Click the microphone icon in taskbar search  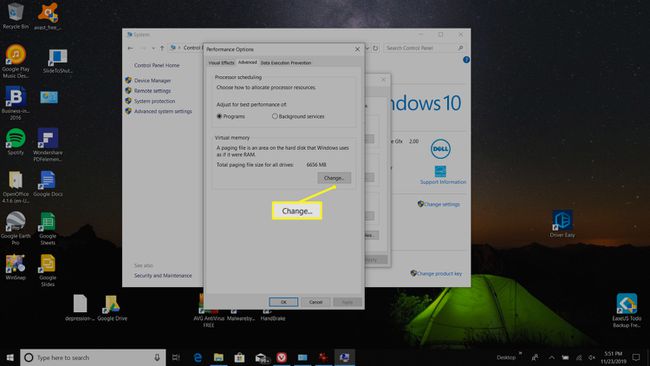[x=157, y=357]
